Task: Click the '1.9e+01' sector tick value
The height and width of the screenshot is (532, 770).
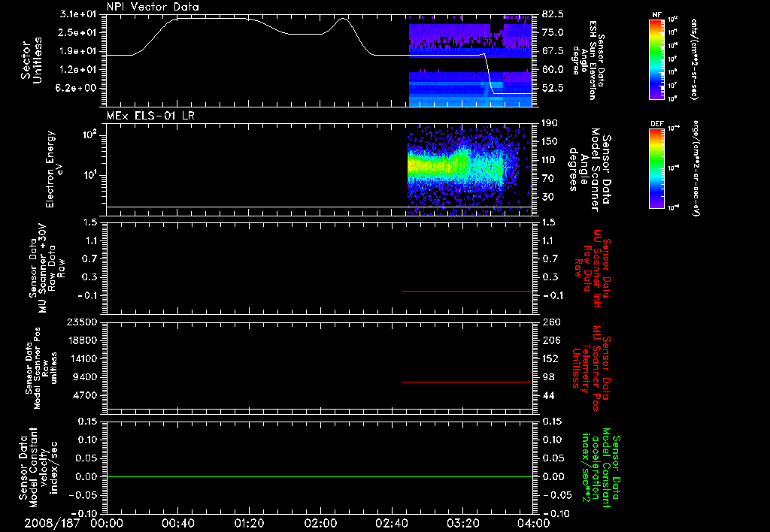Action: point(77,51)
